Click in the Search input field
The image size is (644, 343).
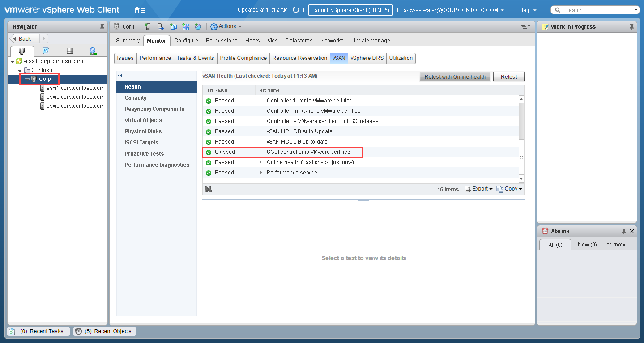(x=597, y=10)
